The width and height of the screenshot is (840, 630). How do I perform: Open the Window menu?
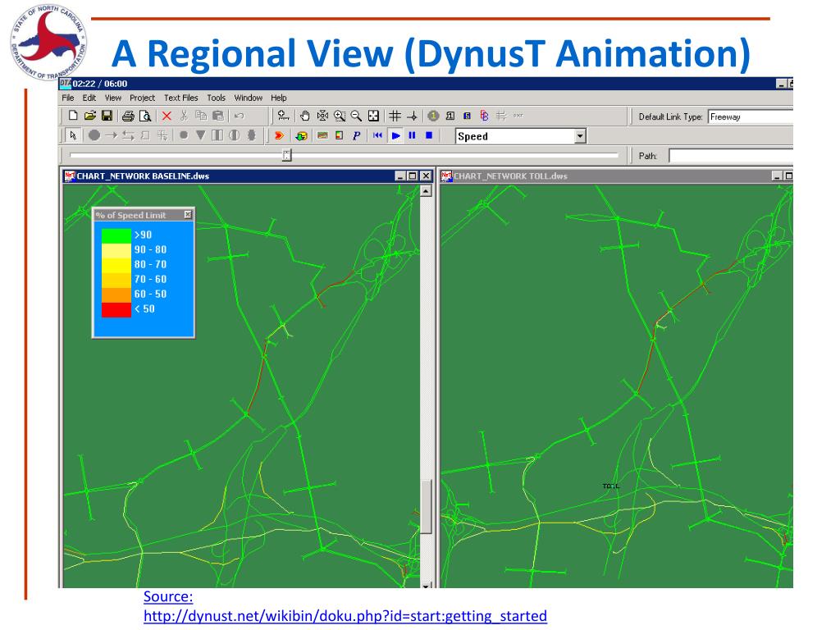pos(248,98)
